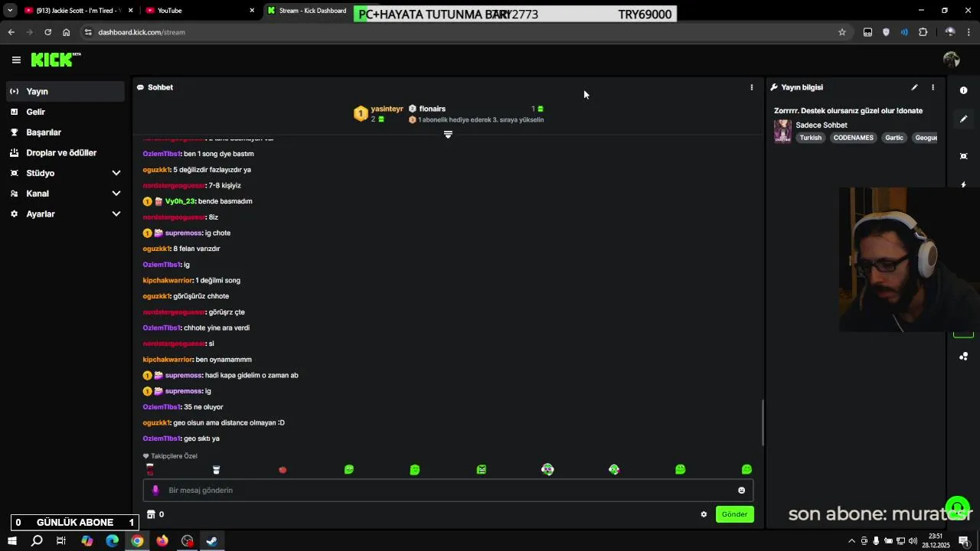Screen dimensions: 980x551
Task: Open the hamburger menu beside Kick logo
Action: pos(16,60)
